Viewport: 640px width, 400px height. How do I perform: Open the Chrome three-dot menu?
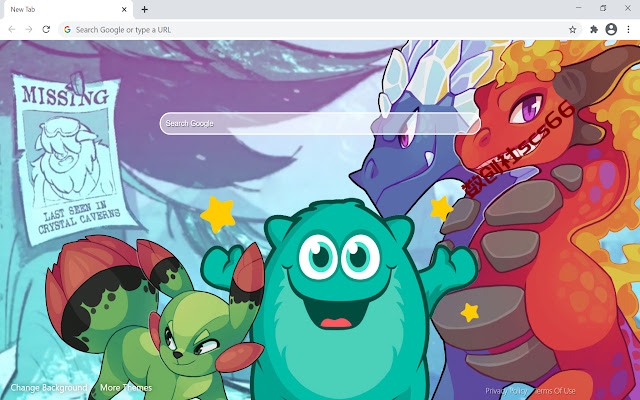pos(629,29)
